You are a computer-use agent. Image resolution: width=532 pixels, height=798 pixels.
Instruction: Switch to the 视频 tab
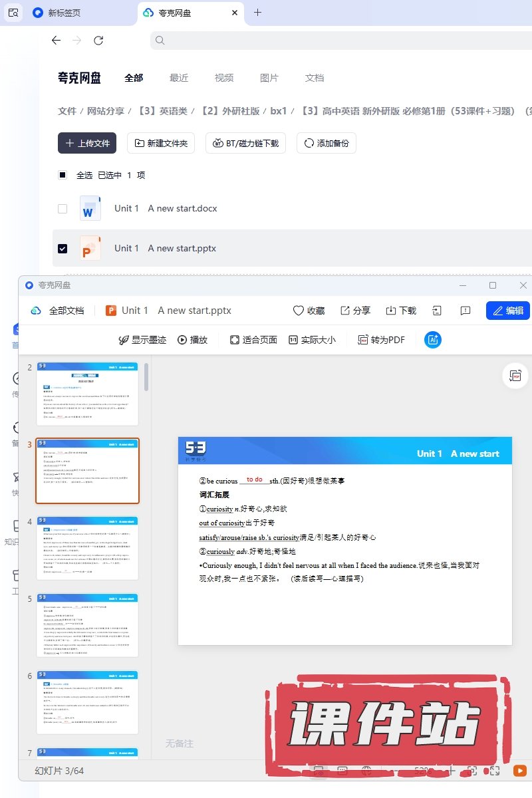(x=223, y=78)
